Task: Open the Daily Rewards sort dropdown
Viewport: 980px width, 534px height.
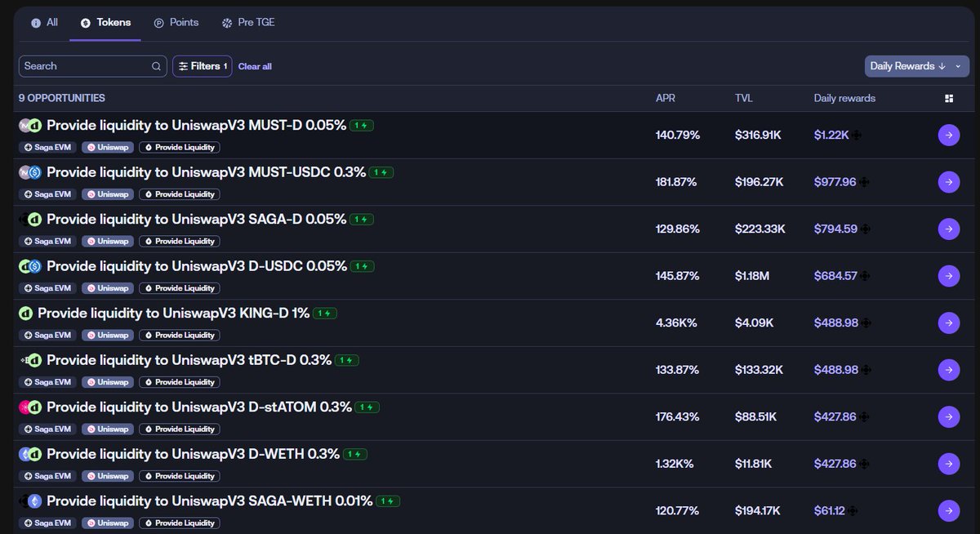Action: tap(916, 66)
